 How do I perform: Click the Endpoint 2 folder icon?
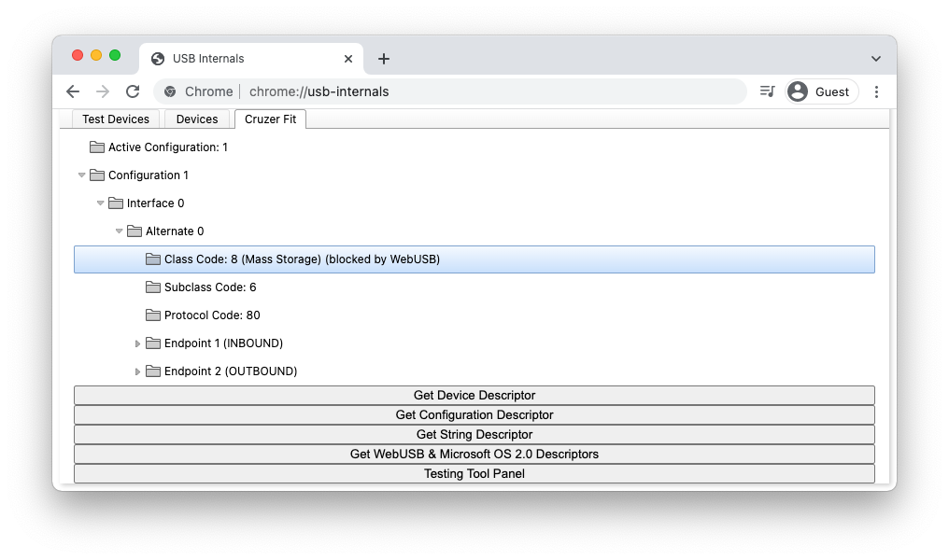click(x=153, y=371)
